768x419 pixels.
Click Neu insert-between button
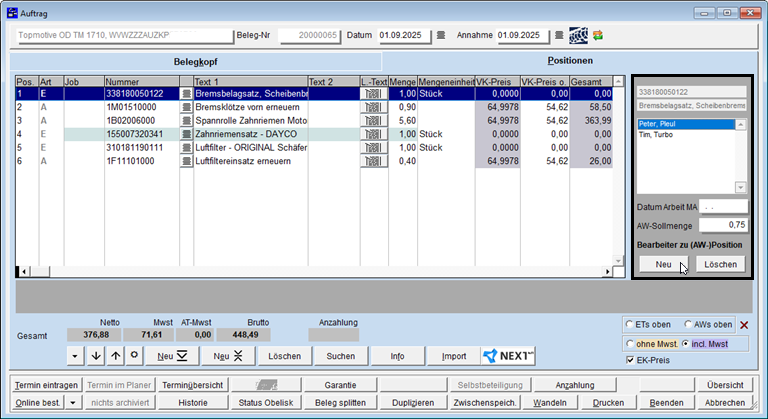point(228,356)
